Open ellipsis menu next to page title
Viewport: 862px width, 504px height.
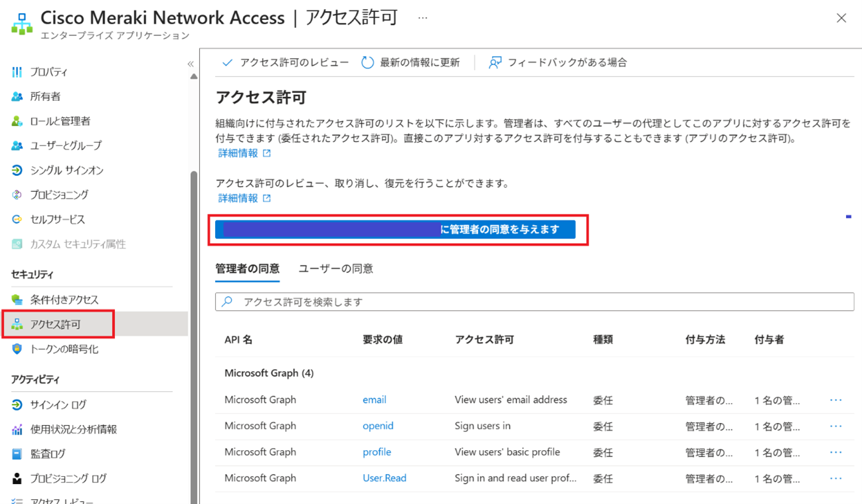click(422, 18)
